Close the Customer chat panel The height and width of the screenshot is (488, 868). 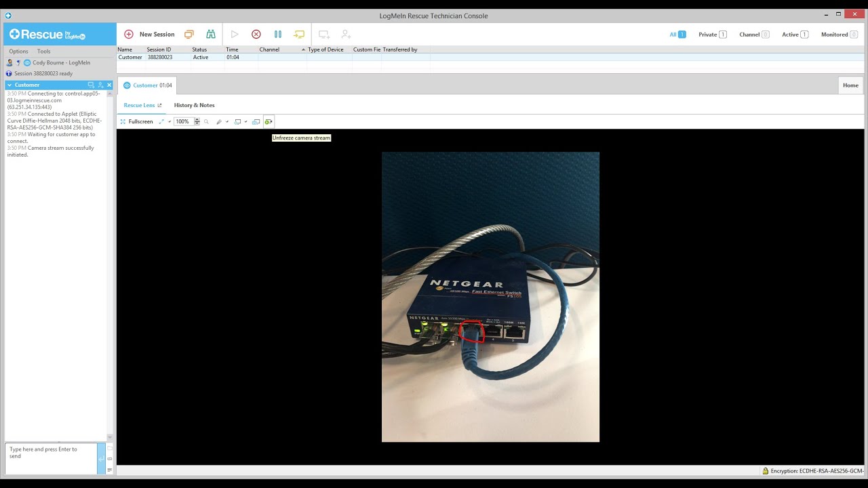pos(109,85)
